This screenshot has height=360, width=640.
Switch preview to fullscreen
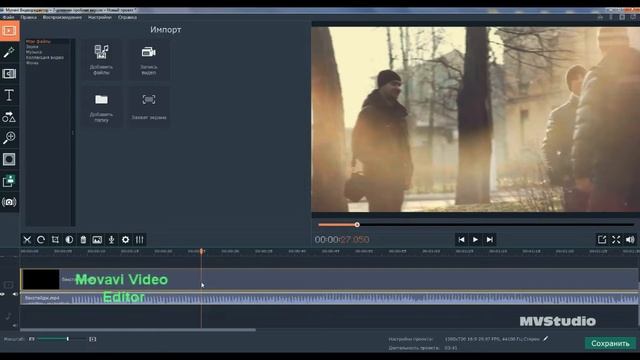[616, 240]
